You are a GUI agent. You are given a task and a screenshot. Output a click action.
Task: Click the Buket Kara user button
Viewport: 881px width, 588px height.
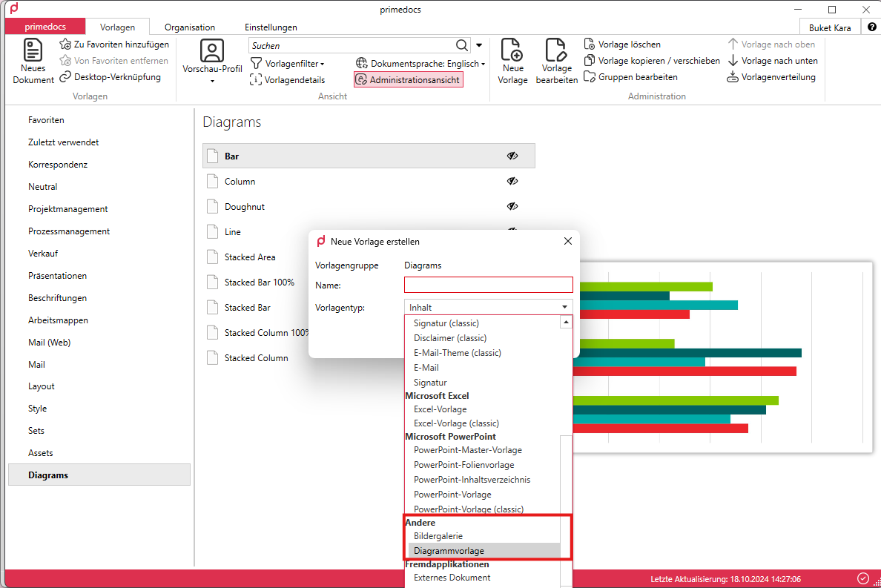830,27
